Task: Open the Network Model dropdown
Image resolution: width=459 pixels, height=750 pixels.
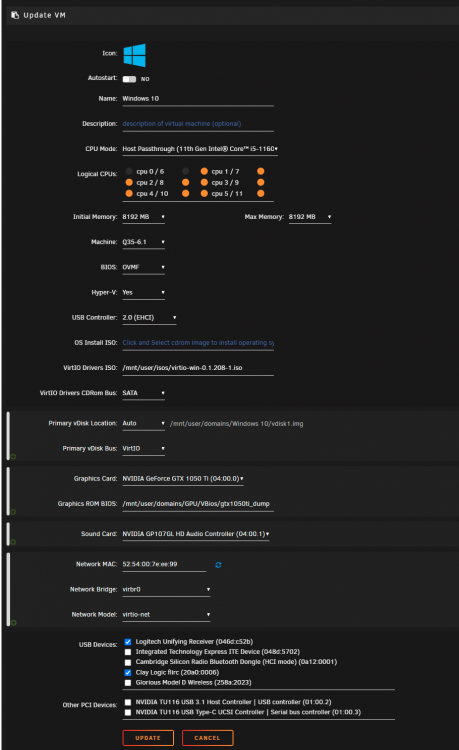Action: pyautogui.click(x=166, y=615)
